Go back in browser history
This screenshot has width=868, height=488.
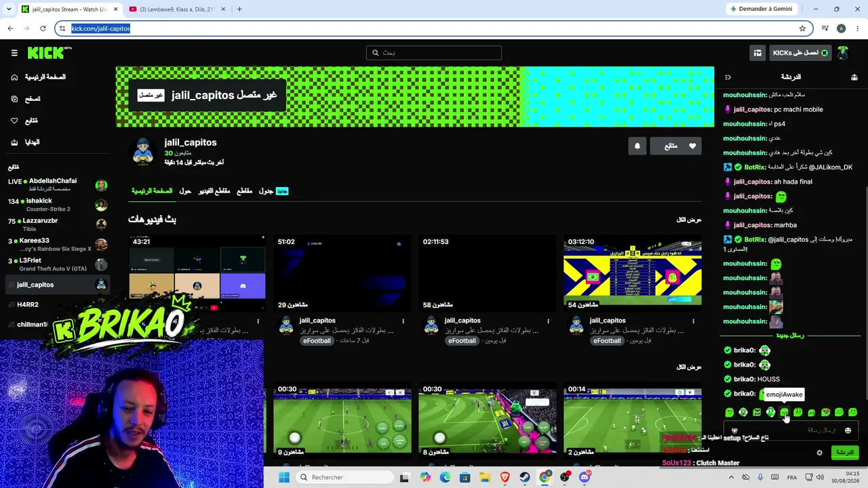click(x=10, y=28)
